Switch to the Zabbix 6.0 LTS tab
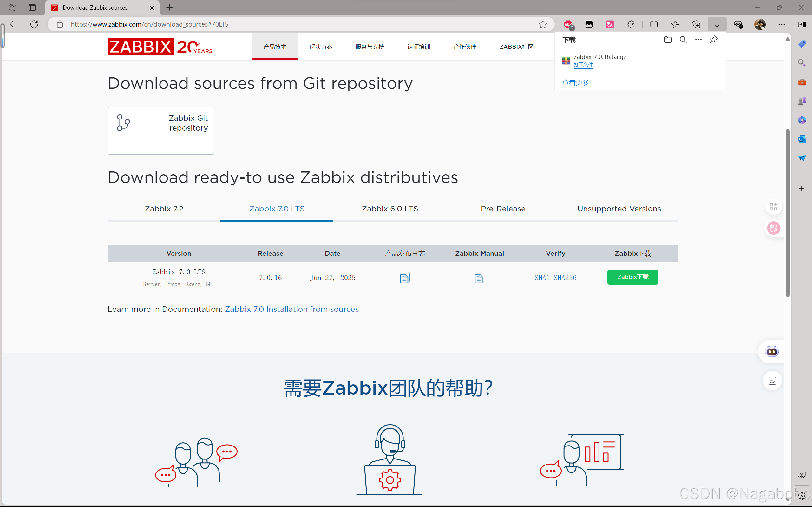812x507 pixels. pos(390,209)
